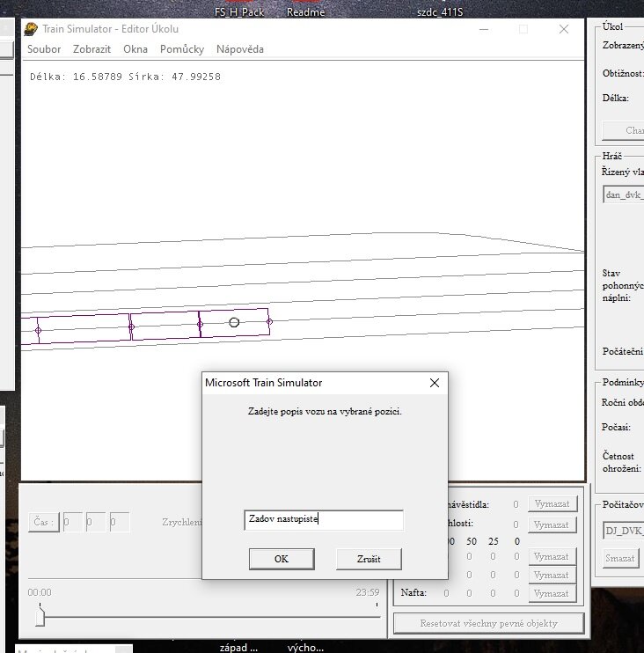This screenshot has width=644, height=653.
Task: Click the timeline slider handle at 00:00
Action: [40, 616]
